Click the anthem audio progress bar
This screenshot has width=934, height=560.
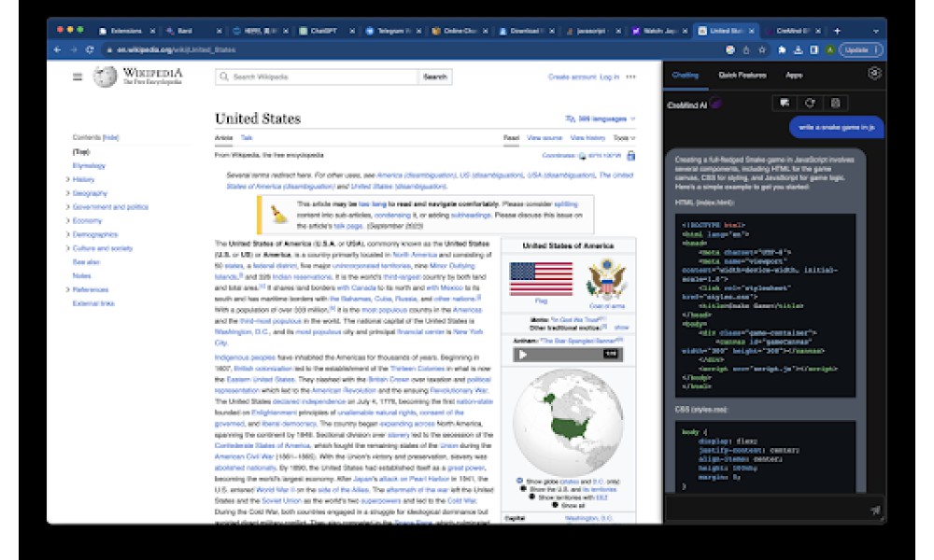pos(566,354)
